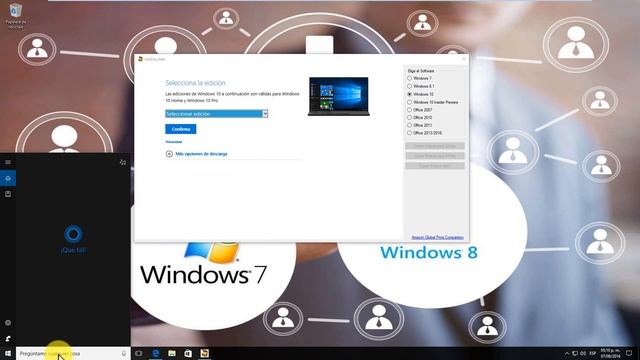
Task: Open File Explorer from taskbar
Action: [172, 353]
